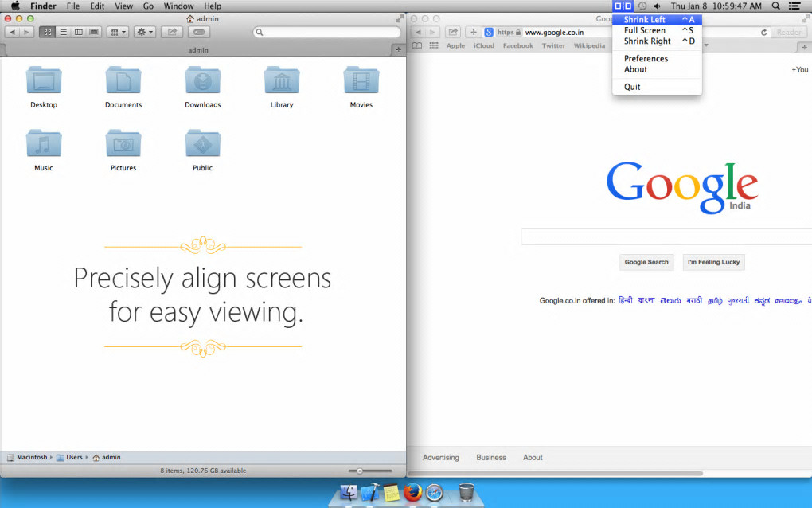Click Finder share button
The height and width of the screenshot is (508, 812).
[172, 32]
